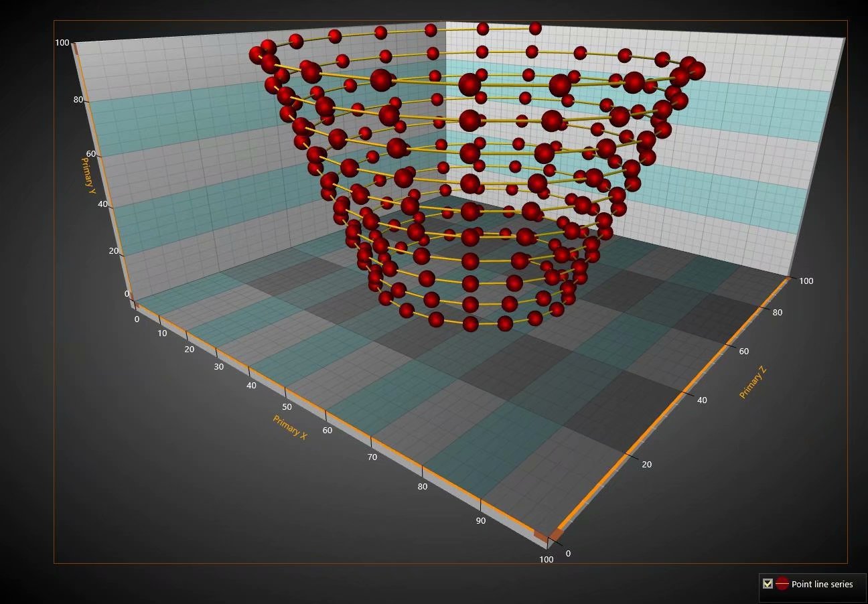
Task: Click the Primary Z axis title
Action: click(x=752, y=382)
